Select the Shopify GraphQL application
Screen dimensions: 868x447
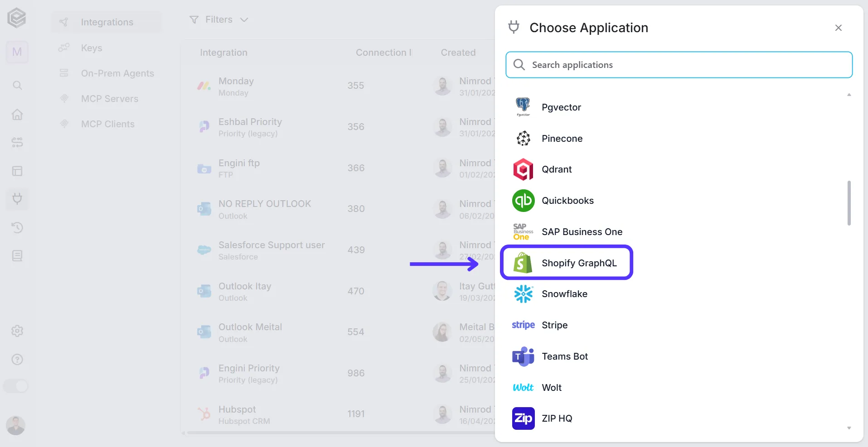click(566, 263)
